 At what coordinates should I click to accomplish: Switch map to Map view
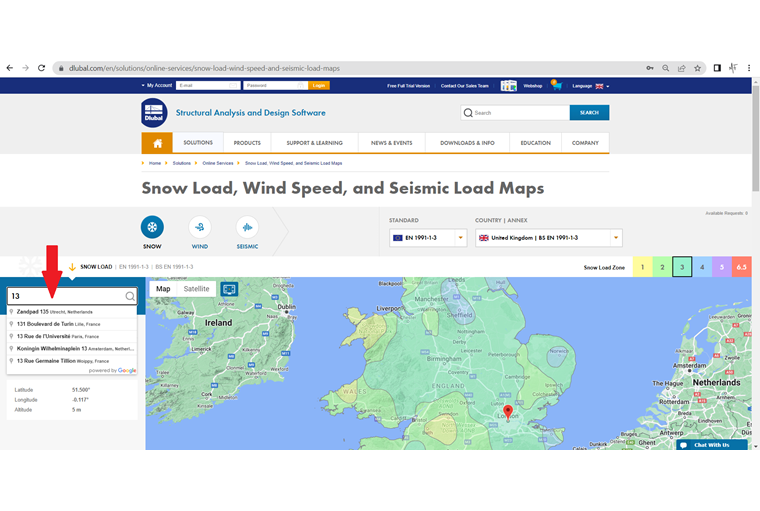click(x=163, y=289)
